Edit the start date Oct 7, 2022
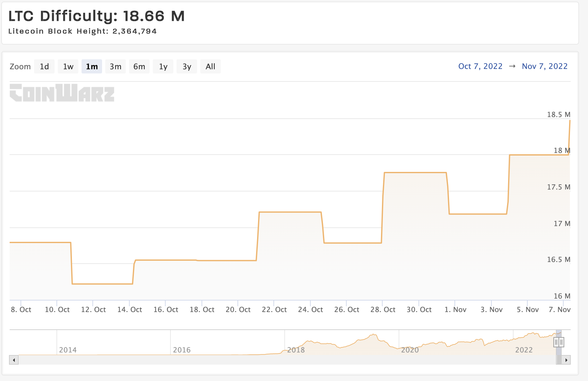Screen dimensions: 588x381 (480, 66)
